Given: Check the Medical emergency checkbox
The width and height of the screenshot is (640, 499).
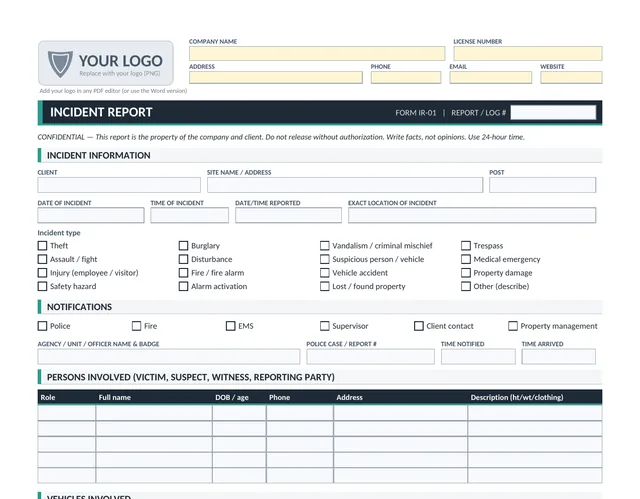Looking at the screenshot, I should click(x=466, y=259).
